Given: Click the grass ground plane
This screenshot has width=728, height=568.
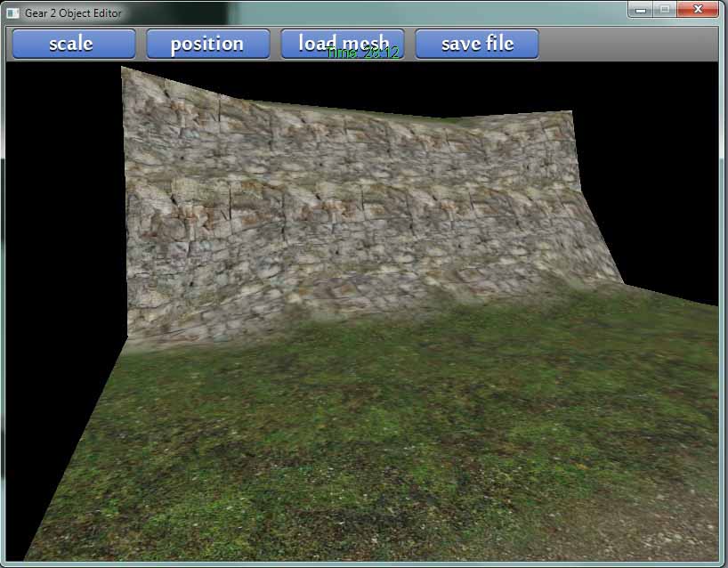Looking at the screenshot, I should coord(374,427).
